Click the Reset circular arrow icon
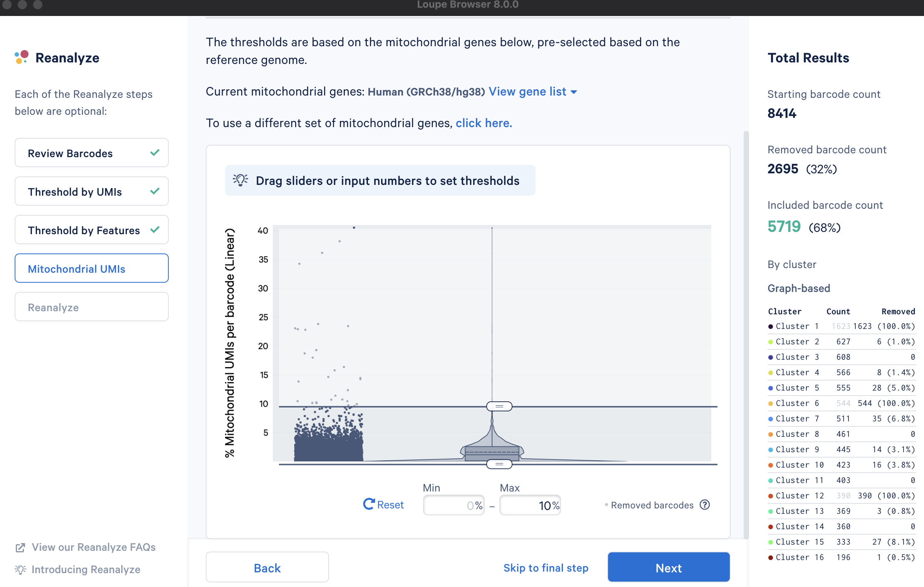 [x=368, y=504]
